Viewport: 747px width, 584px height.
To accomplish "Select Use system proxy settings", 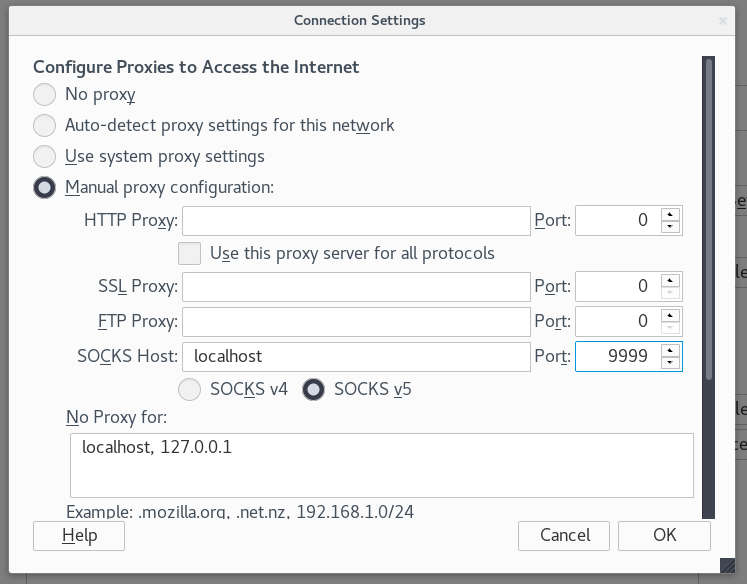I will point(44,156).
